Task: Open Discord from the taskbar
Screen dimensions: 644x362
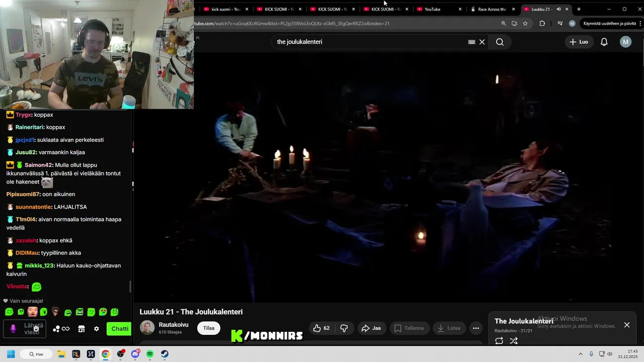Action: click(x=135, y=354)
